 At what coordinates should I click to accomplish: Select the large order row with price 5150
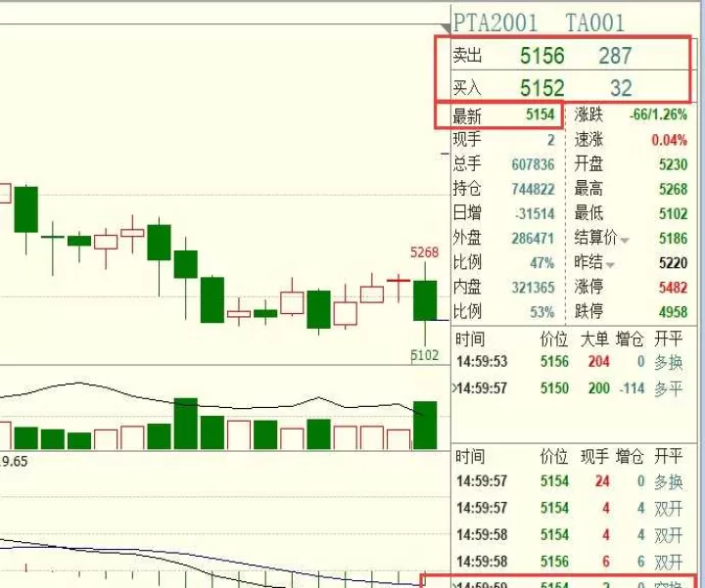coord(569,388)
